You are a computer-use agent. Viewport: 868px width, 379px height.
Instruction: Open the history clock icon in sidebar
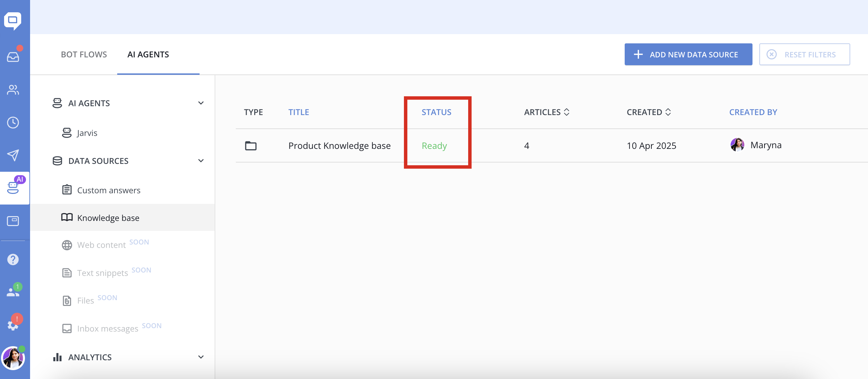click(x=13, y=123)
